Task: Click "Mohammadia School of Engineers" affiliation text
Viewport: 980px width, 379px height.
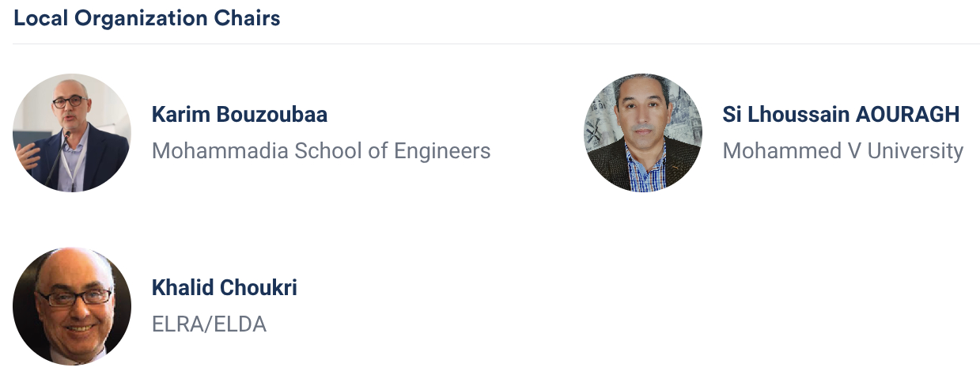Action: (321, 150)
